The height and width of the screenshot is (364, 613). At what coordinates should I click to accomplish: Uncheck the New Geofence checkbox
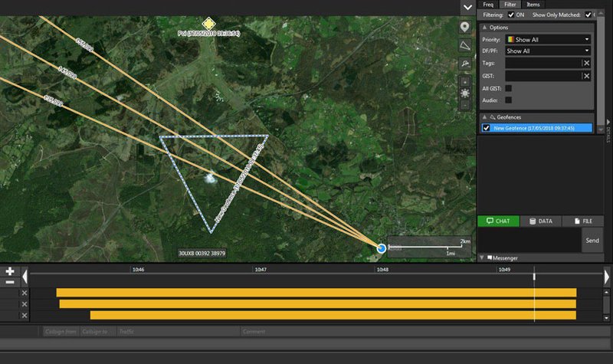coord(486,127)
